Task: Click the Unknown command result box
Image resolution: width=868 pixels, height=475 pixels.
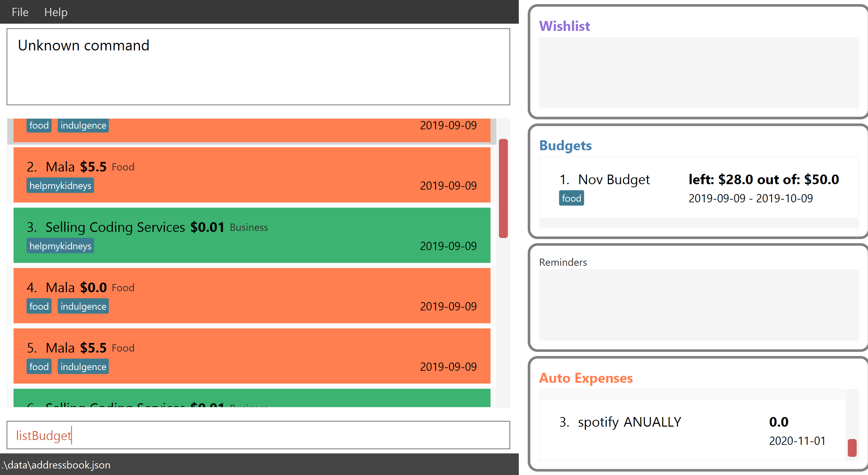Action: (258, 67)
